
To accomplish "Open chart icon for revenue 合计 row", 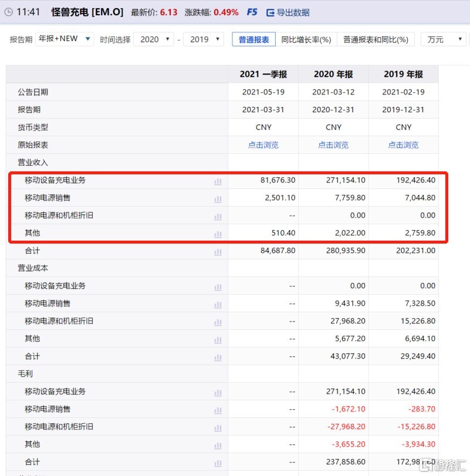I will tap(218, 252).
